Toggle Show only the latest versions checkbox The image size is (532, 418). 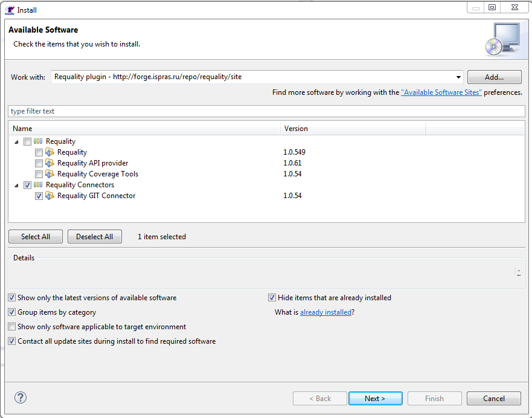click(12, 298)
